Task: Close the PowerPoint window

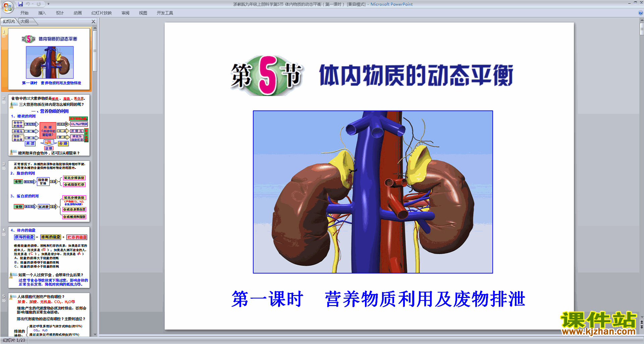Action: tap(641, 3)
